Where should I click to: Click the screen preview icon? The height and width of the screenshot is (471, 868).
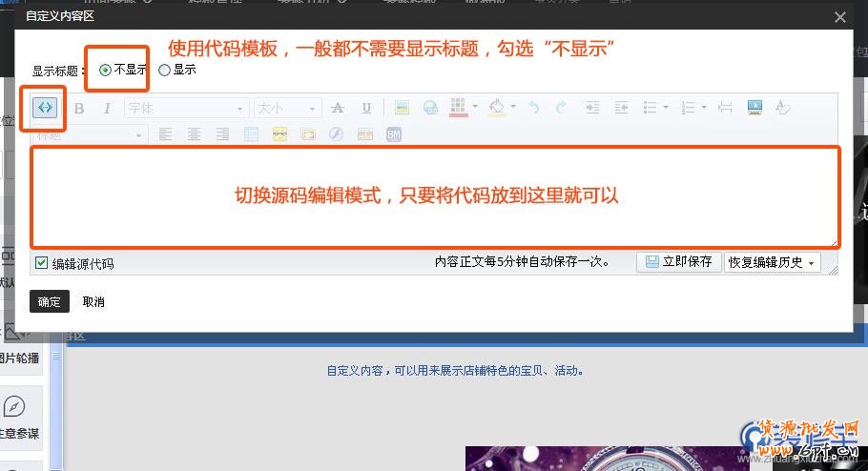pos(754,107)
